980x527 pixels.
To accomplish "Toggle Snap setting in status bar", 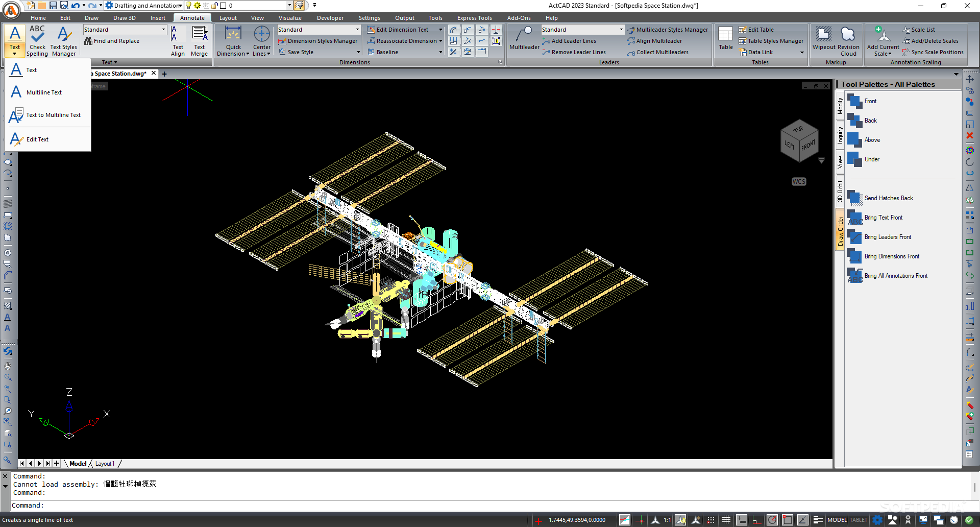I will coord(710,520).
